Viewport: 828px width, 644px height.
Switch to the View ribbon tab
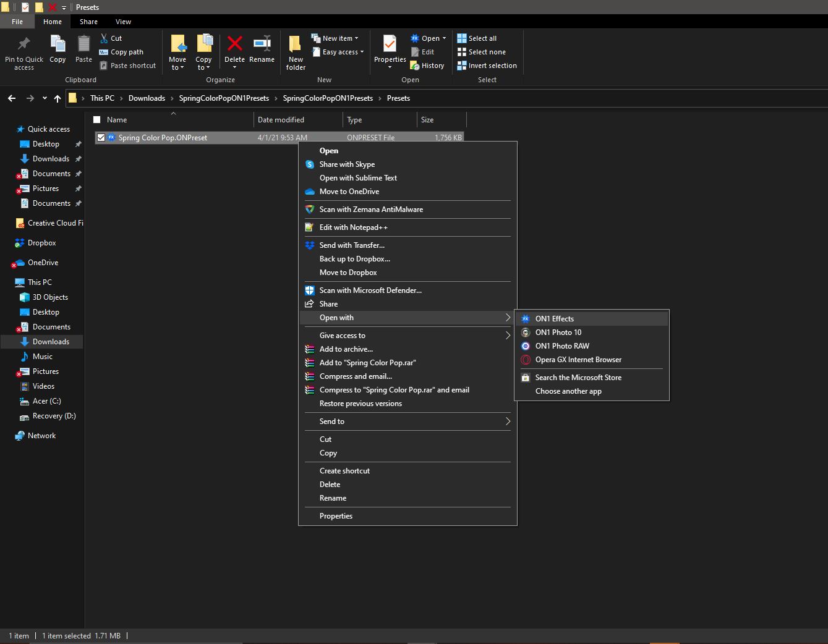(x=123, y=22)
